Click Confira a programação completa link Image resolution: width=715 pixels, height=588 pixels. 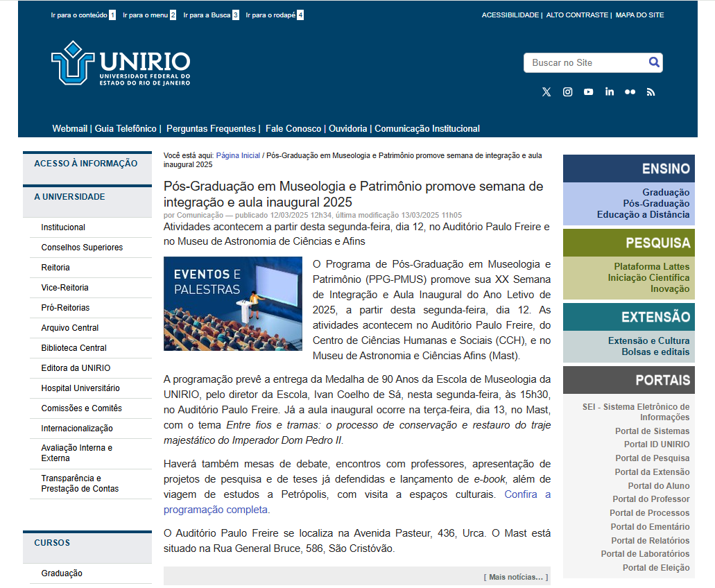pyautogui.click(x=357, y=502)
